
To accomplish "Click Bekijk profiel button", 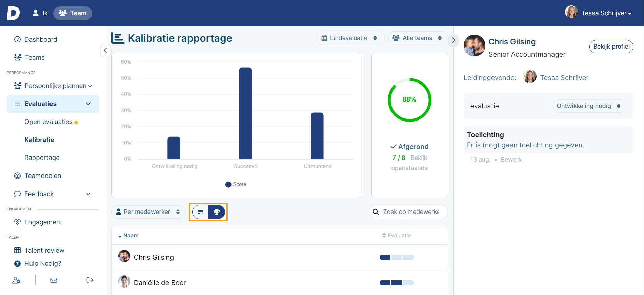I will (611, 47).
